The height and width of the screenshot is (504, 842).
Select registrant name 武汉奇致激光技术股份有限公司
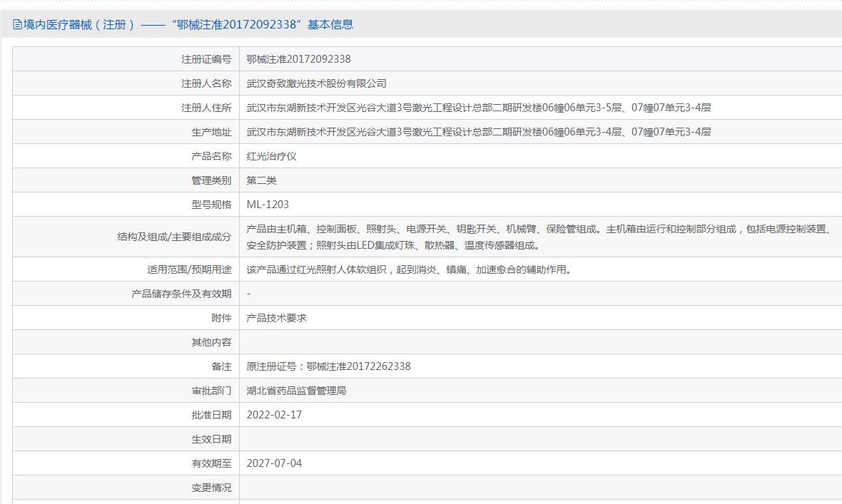coord(316,83)
